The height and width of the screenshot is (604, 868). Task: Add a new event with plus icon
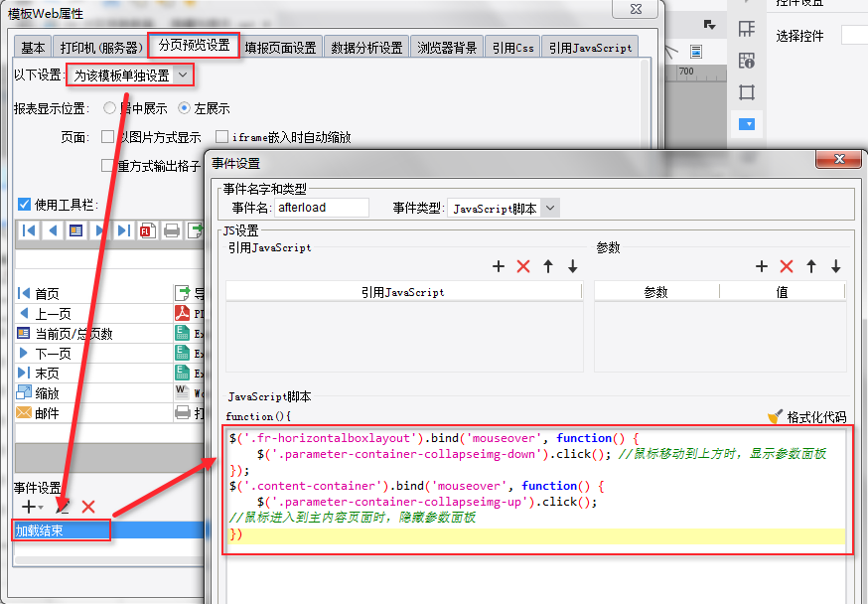28,506
